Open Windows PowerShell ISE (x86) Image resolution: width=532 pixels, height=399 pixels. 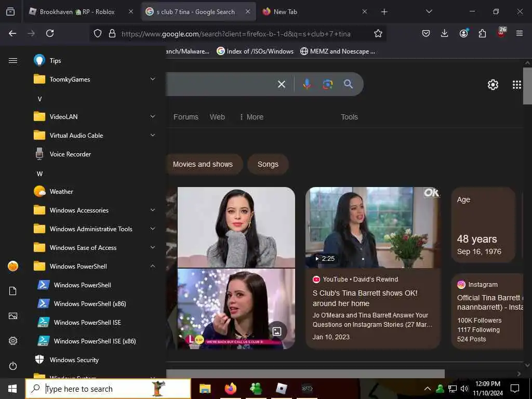pos(94,341)
